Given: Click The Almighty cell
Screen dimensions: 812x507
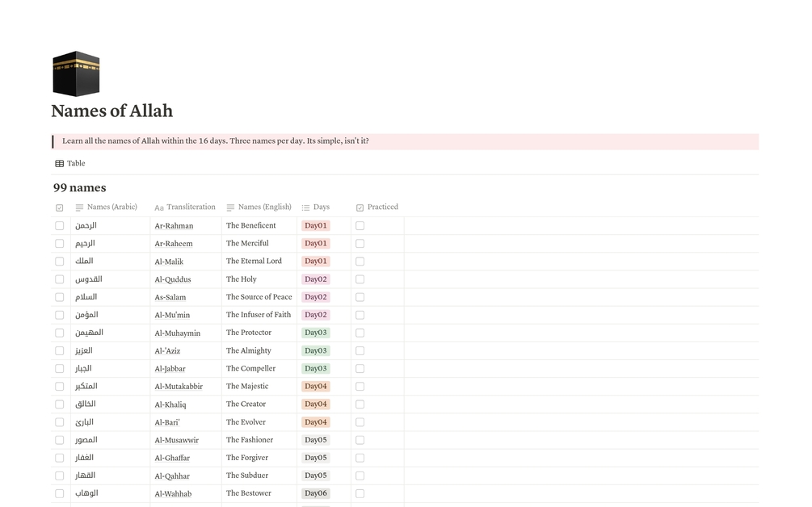Looking at the screenshot, I should coord(259,350).
